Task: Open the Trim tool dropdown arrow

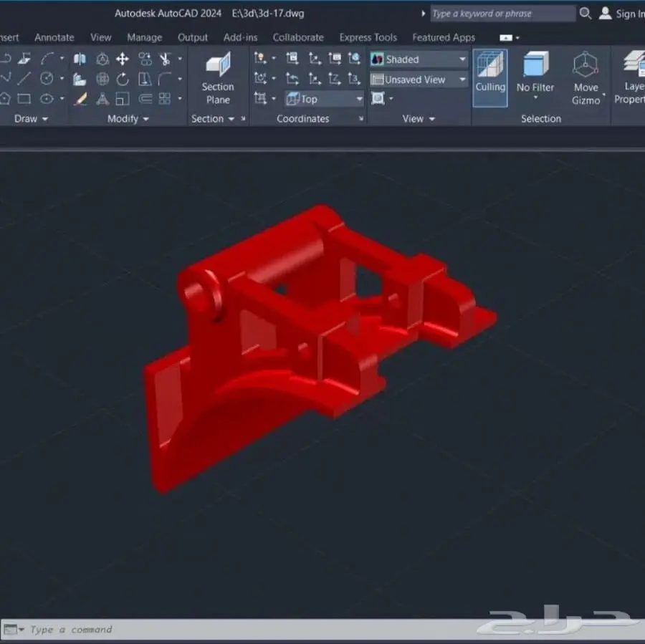Action: point(180,59)
